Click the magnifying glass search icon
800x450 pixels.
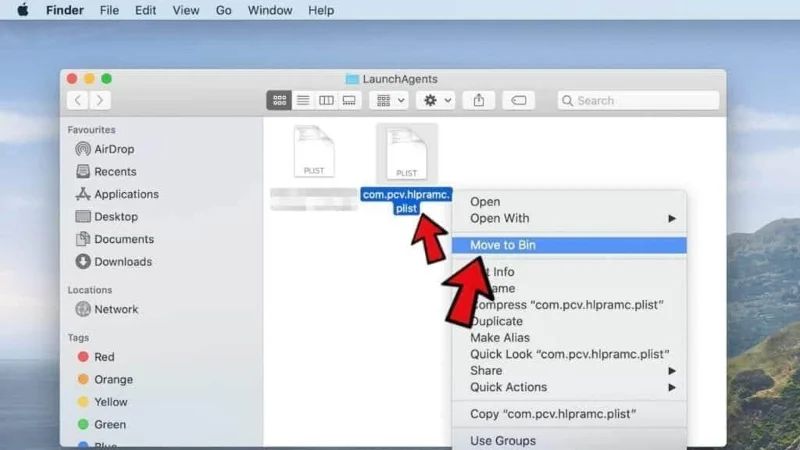tap(567, 101)
